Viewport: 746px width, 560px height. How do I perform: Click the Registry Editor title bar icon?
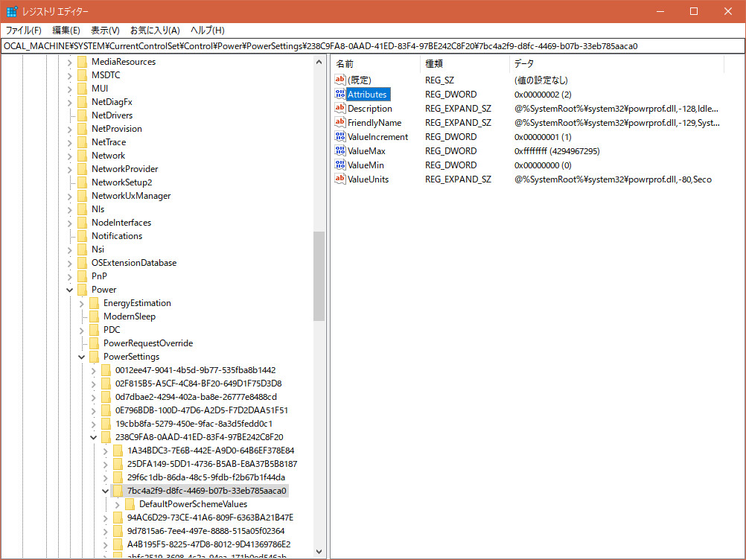pos(13,12)
